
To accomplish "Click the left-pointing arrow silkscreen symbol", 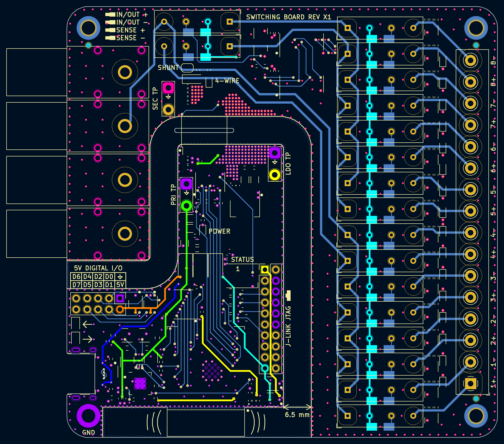I will [x=87, y=324].
